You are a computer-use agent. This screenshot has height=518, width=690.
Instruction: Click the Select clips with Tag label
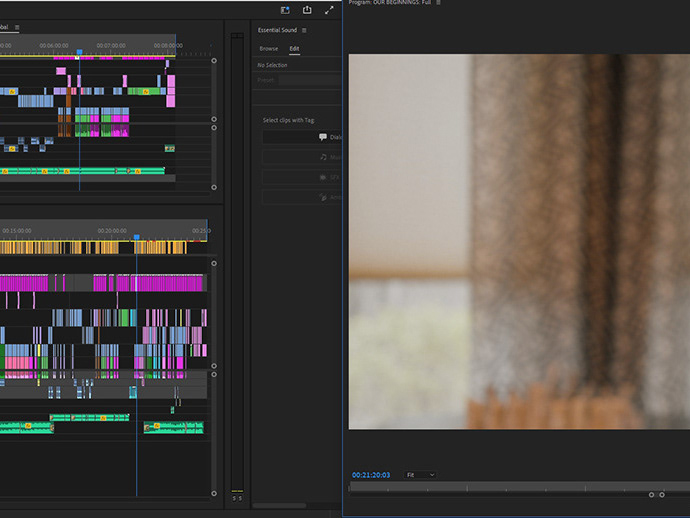[x=289, y=120]
